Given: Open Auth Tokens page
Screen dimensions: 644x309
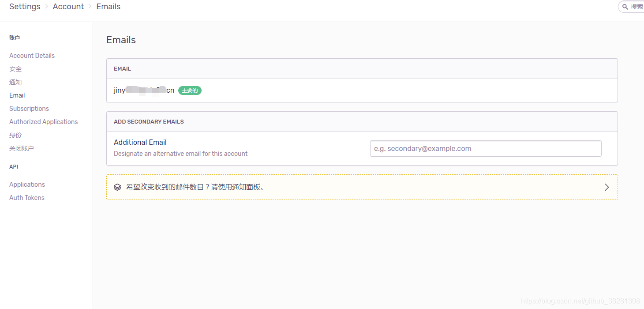Looking at the screenshot, I should (x=27, y=198).
